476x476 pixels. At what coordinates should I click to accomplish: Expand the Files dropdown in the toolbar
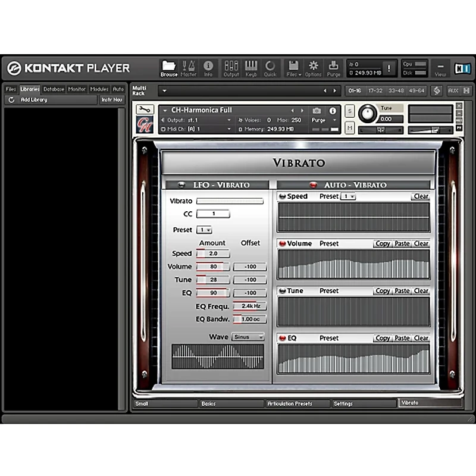click(x=292, y=67)
